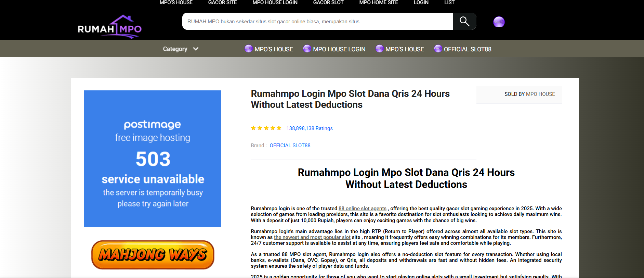Open LIST in the top menu
Viewport: 644px width, 278px height.
(449, 3)
